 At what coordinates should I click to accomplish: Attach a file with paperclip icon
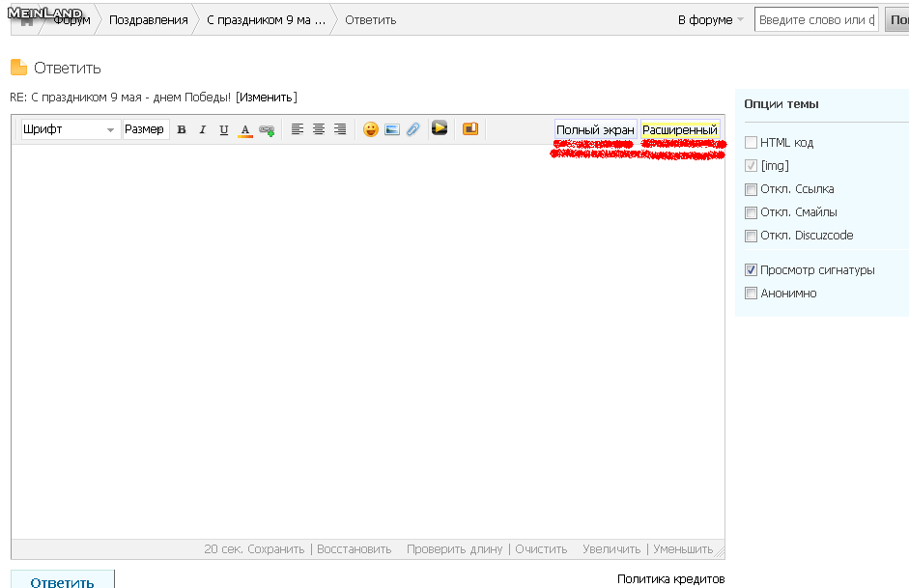coord(412,129)
